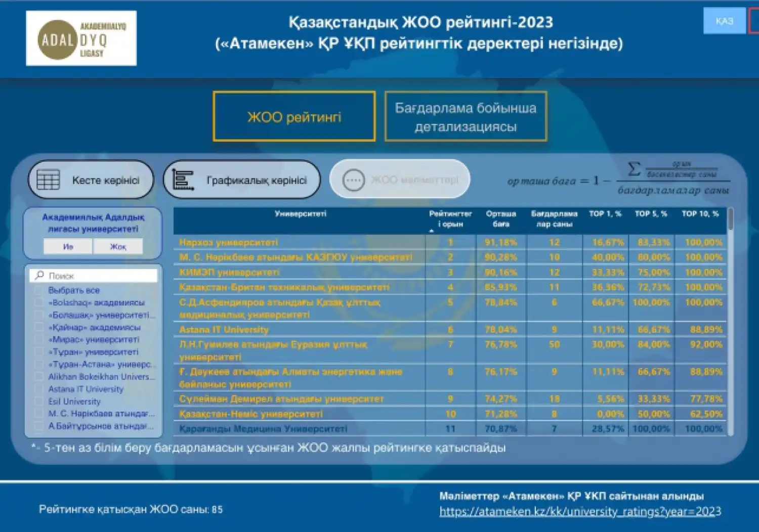Select Графикалық көрінісі view

(x=242, y=180)
